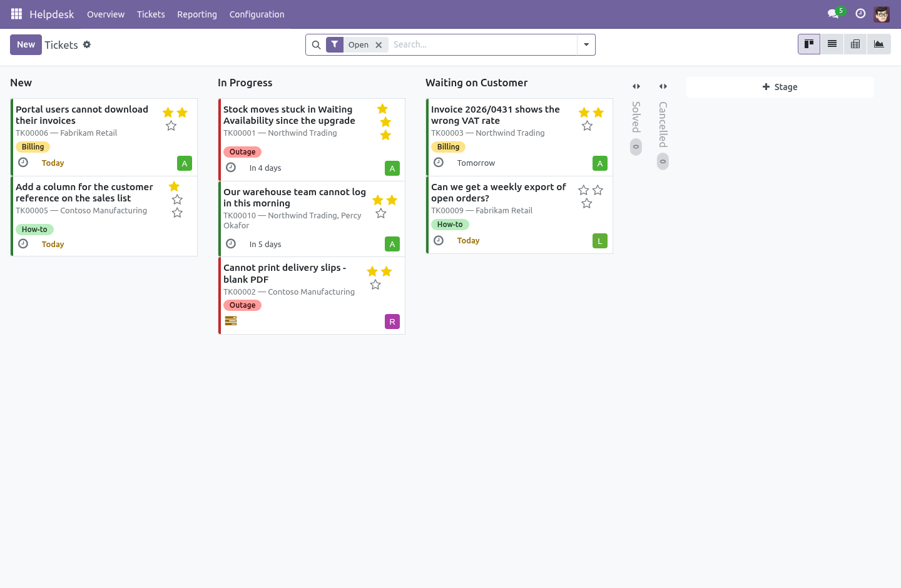Open activity clock on Portal users ticket
Screen dimensions: 901x588
click(x=23, y=163)
